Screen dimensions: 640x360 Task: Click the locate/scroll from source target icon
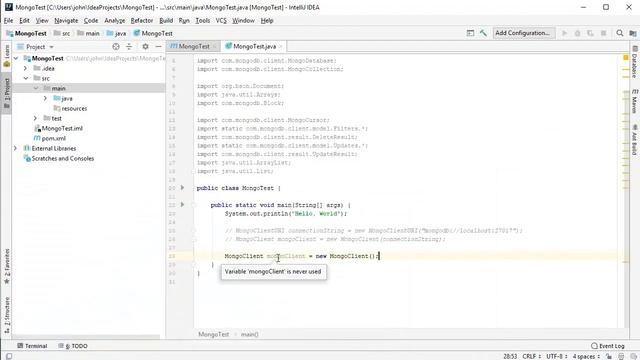coord(116,47)
